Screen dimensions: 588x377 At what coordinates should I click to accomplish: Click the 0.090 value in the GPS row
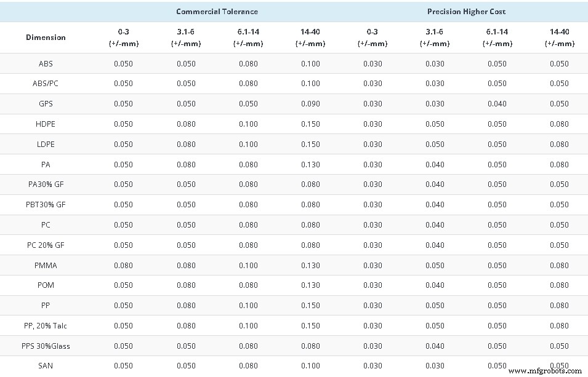point(310,103)
